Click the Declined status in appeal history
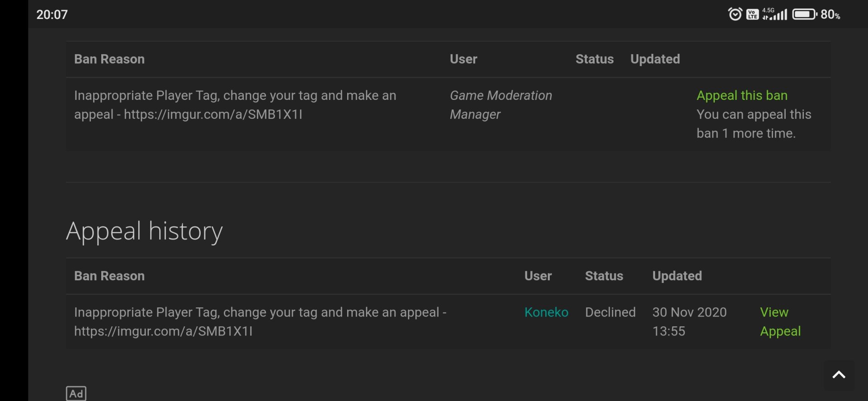The width and height of the screenshot is (868, 401). tap(610, 312)
